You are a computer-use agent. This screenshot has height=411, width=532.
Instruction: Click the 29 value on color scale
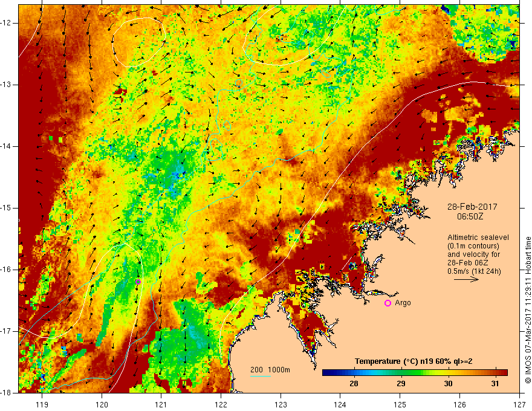pos(401,384)
